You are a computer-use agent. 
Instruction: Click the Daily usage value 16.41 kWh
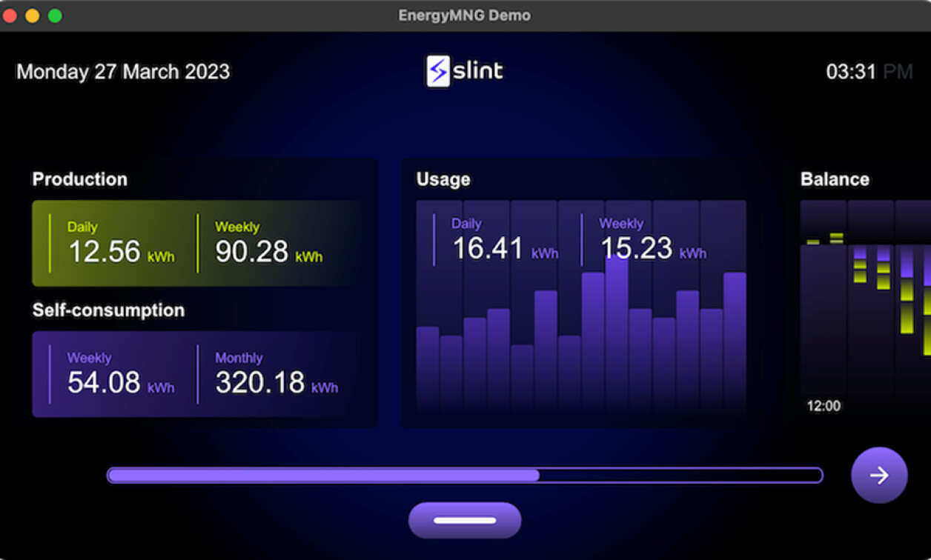point(489,247)
